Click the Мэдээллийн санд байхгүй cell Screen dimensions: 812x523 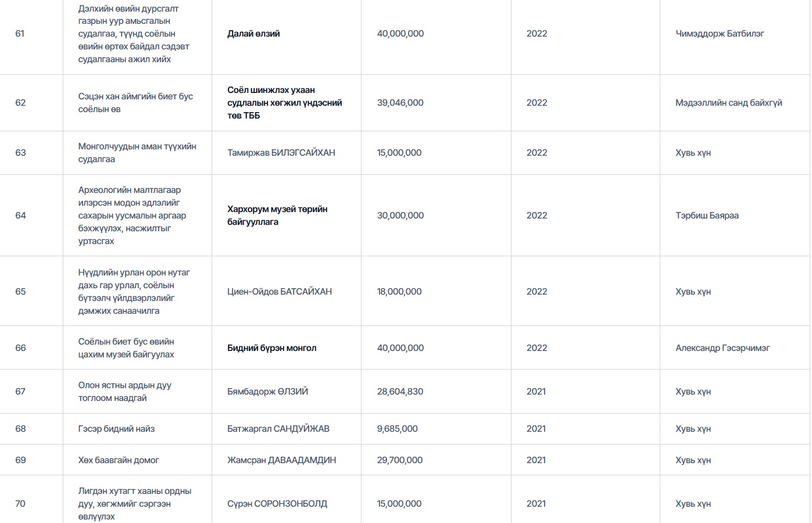click(728, 103)
